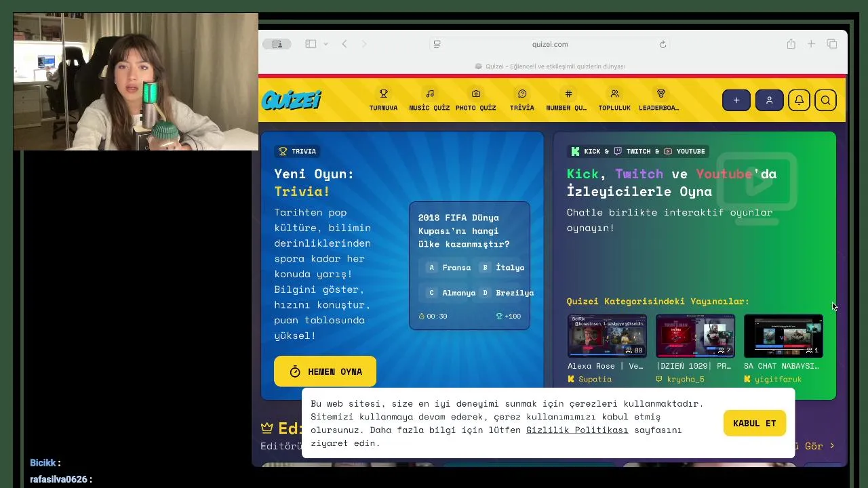
Task: Select Trivia in the navbar
Action: (x=521, y=100)
